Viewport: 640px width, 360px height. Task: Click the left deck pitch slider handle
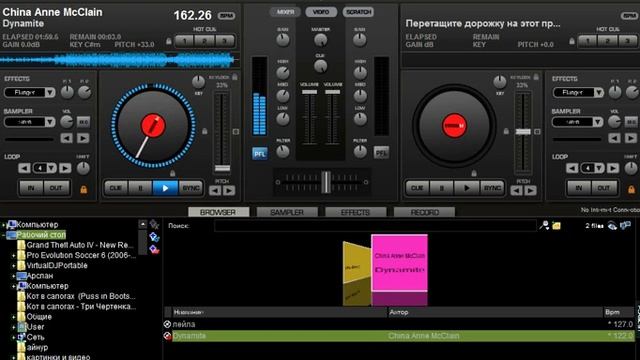click(222, 169)
